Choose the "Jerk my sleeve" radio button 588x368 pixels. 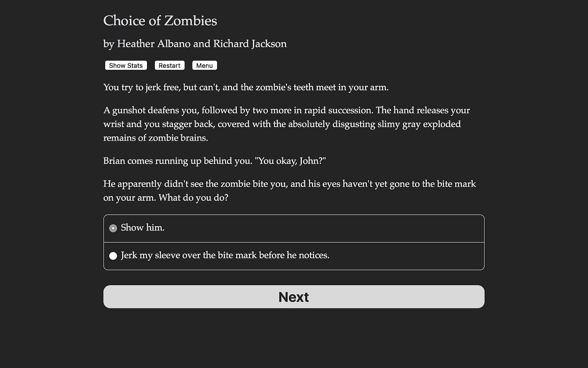pyautogui.click(x=113, y=256)
